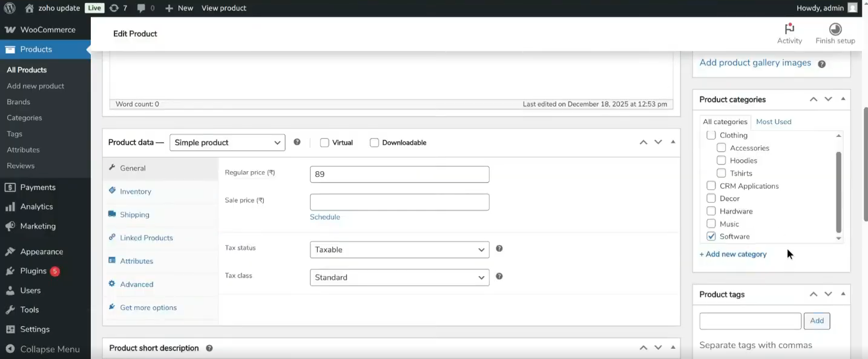Click help icon next to product type

click(x=297, y=142)
